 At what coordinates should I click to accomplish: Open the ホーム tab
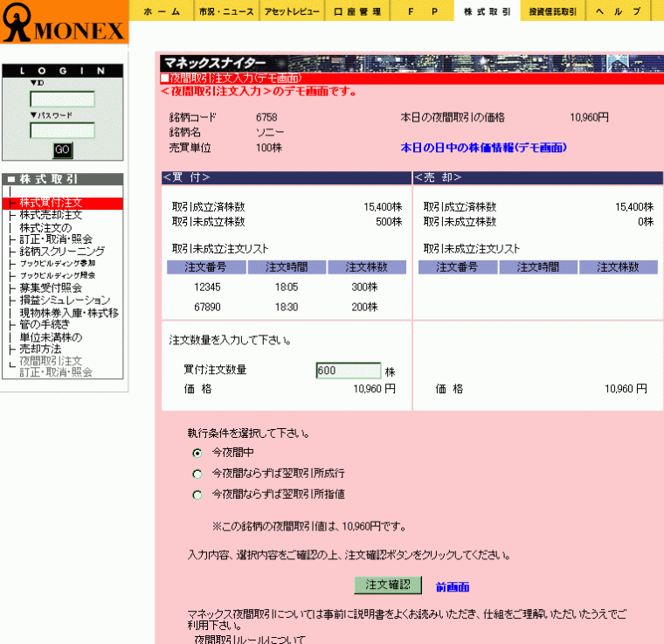click(161, 11)
